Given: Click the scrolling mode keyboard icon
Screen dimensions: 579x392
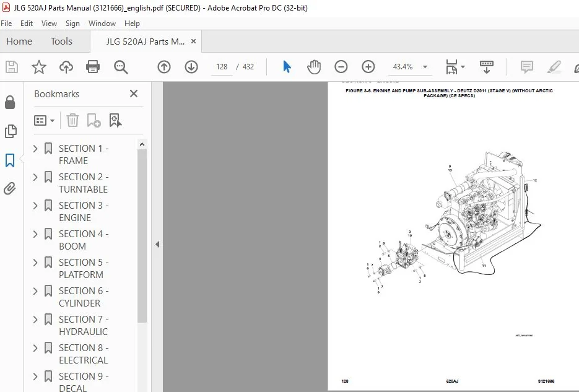Looking at the screenshot, I should click(486, 67).
